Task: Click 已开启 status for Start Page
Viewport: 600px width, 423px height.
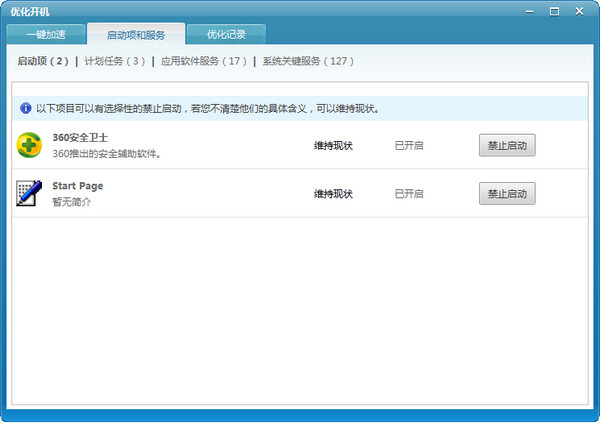Action: 409,194
